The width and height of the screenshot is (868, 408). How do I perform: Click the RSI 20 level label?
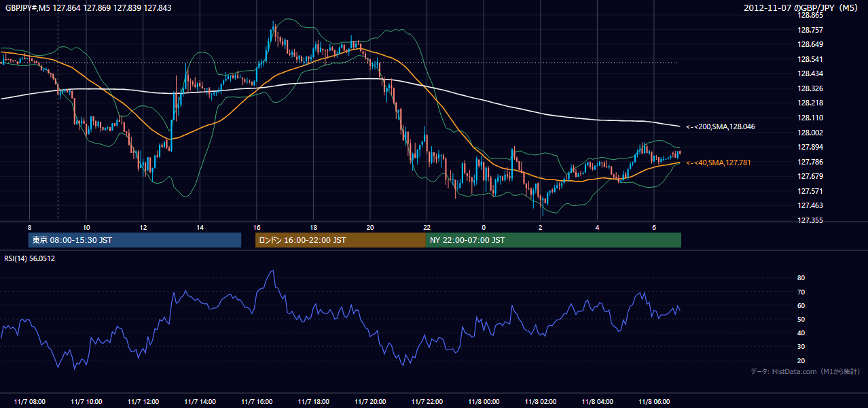point(801,360)
